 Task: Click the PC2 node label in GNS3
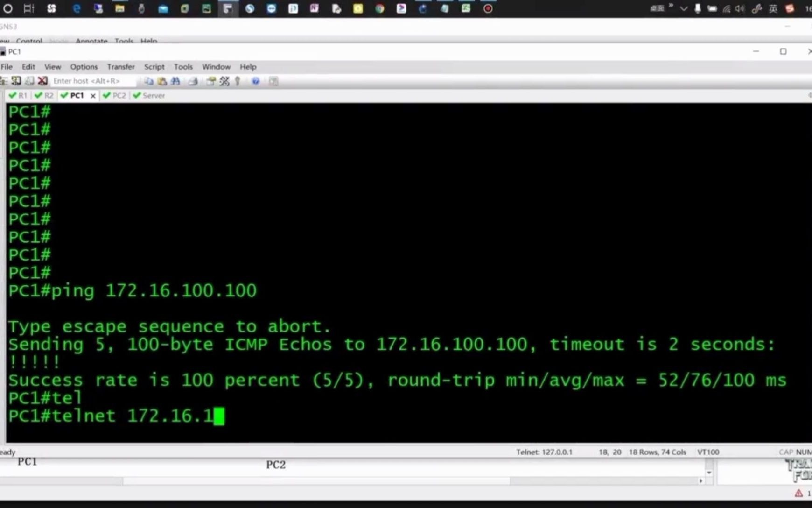(x=276, y=465)
